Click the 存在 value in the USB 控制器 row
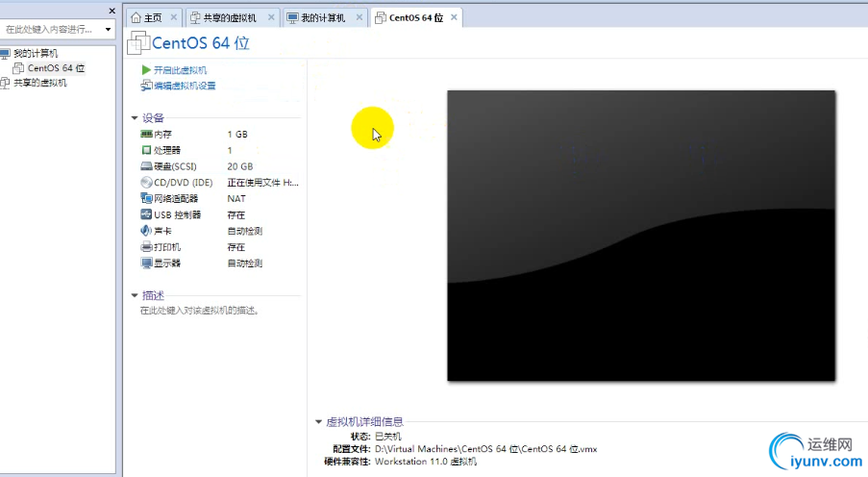This screenshot has height=477, width=868. point(236,215)
